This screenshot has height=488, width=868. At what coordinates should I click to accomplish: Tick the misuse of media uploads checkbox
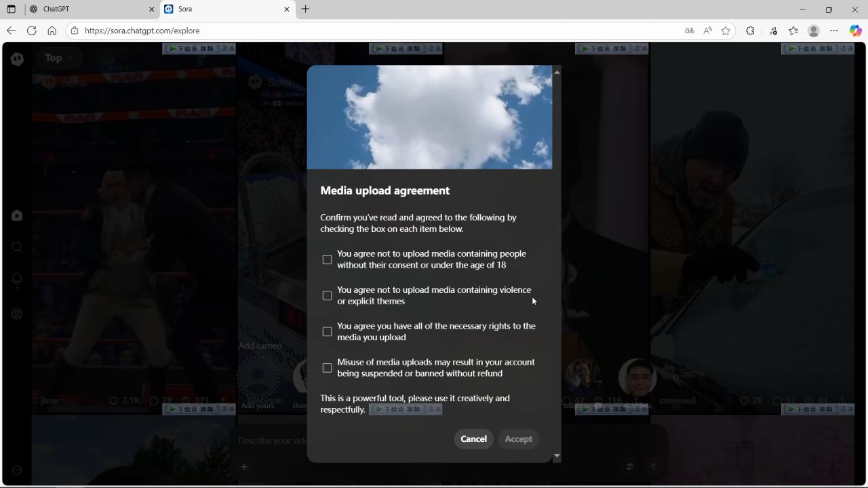[x=327, y=368]
